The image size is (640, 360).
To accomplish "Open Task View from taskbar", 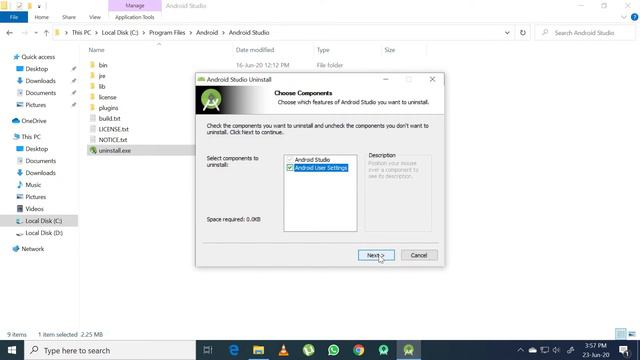I will [x=208, y=350].
